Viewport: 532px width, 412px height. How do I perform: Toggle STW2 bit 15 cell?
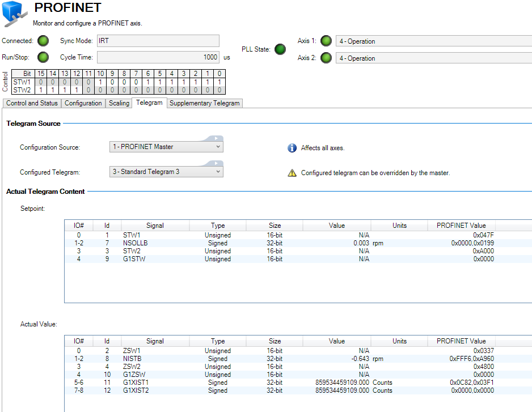tap(41, 90)
